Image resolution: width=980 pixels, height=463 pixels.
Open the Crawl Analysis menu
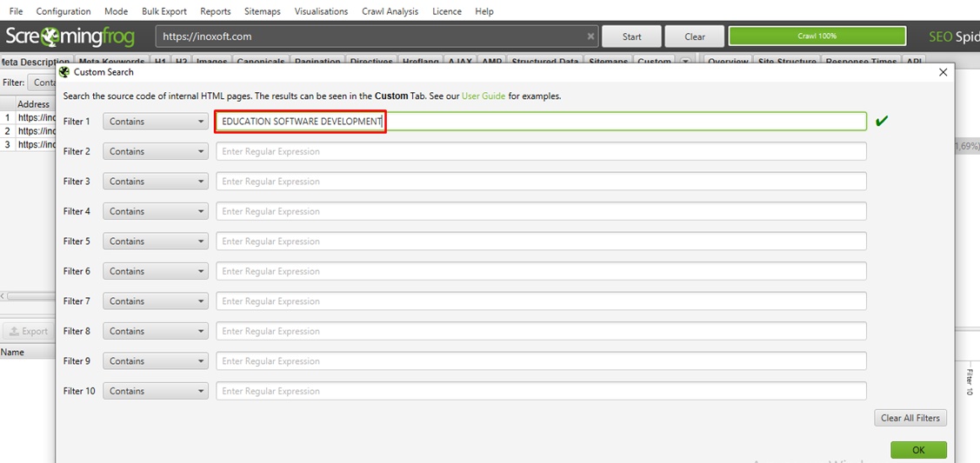point(390,11)
